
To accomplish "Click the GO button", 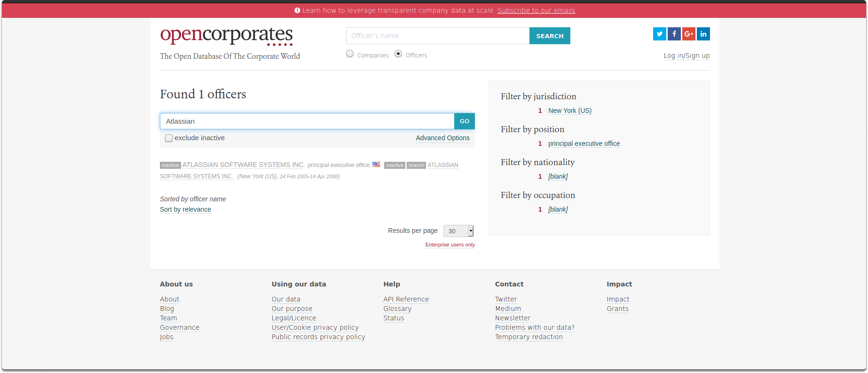I will click(465, 121).
